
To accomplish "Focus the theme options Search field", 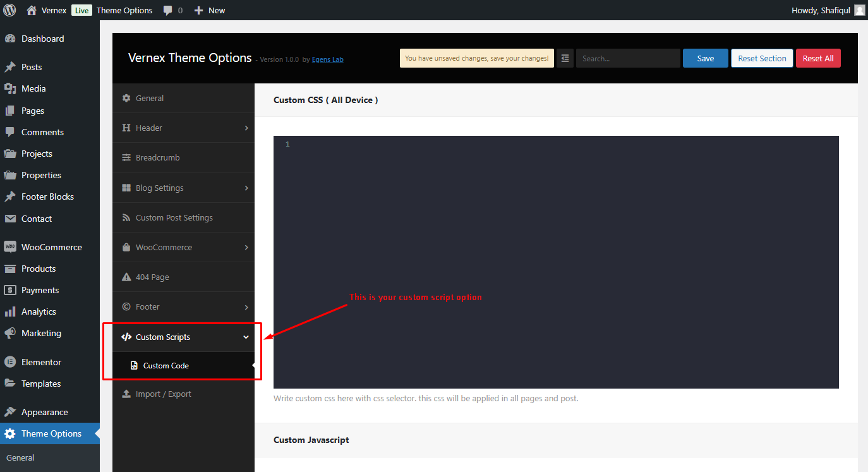I will (628, 58).
